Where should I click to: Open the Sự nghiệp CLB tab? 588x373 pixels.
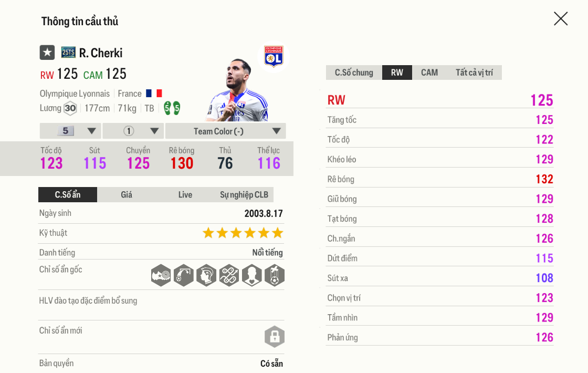pos(244,195)
